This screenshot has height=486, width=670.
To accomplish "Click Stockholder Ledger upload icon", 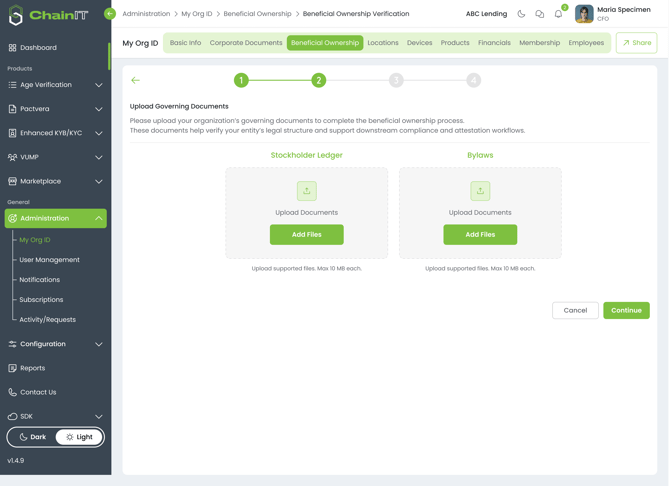I will coord(307,191).
